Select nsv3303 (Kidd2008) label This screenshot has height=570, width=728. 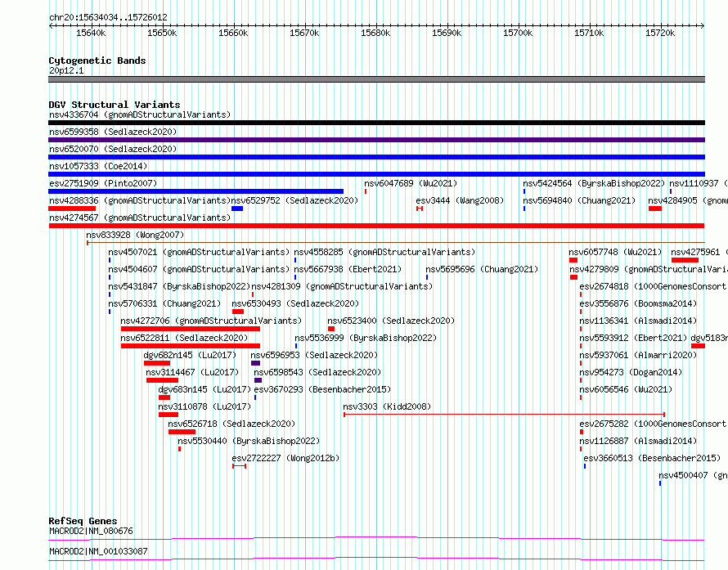tap(387, 406)
